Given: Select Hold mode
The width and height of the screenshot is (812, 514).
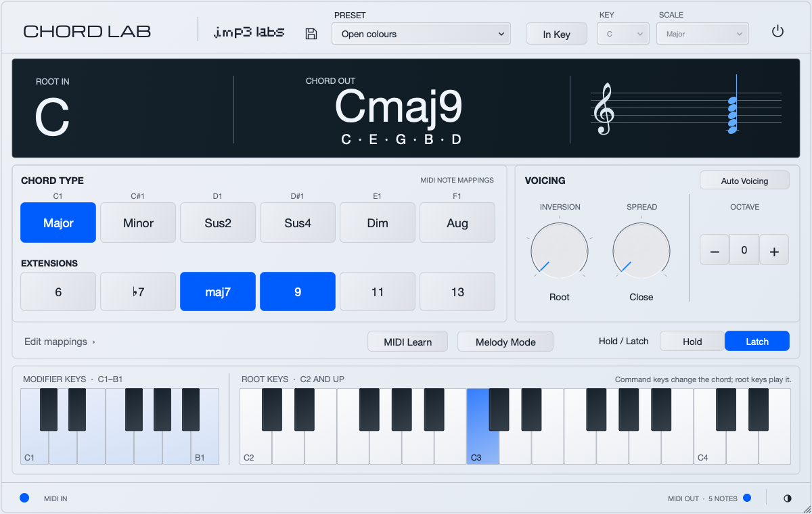Looking at the screenshot, I should pyautogui.click(x=692, y=342).
